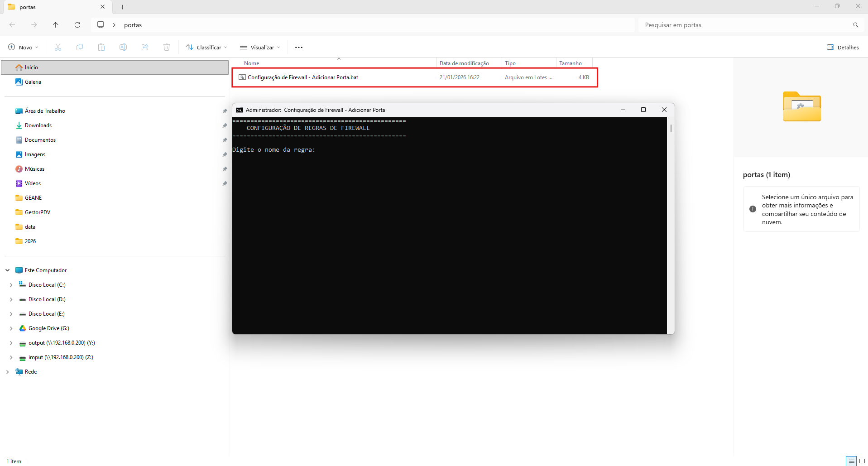
Task: Click the Cut scissors icon in toolbar
Action: point(58,47)
